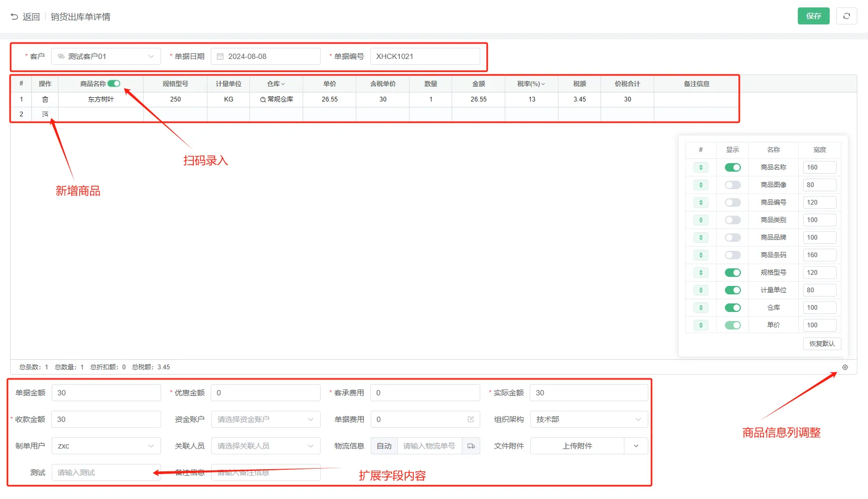The width and height of the screenshot is (868, 499).
Task: Click magnifier icon beside 常规仓库
Action: click(263, 99)
